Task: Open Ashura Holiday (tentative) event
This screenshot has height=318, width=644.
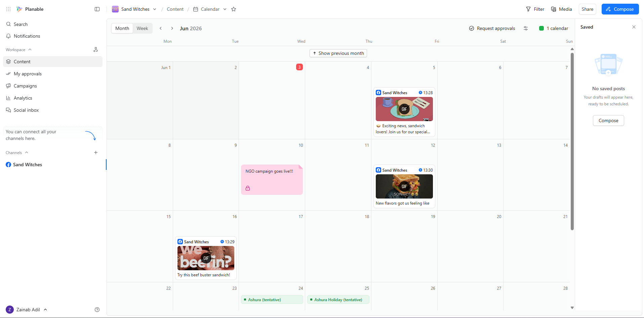Action: pos(338,299)
